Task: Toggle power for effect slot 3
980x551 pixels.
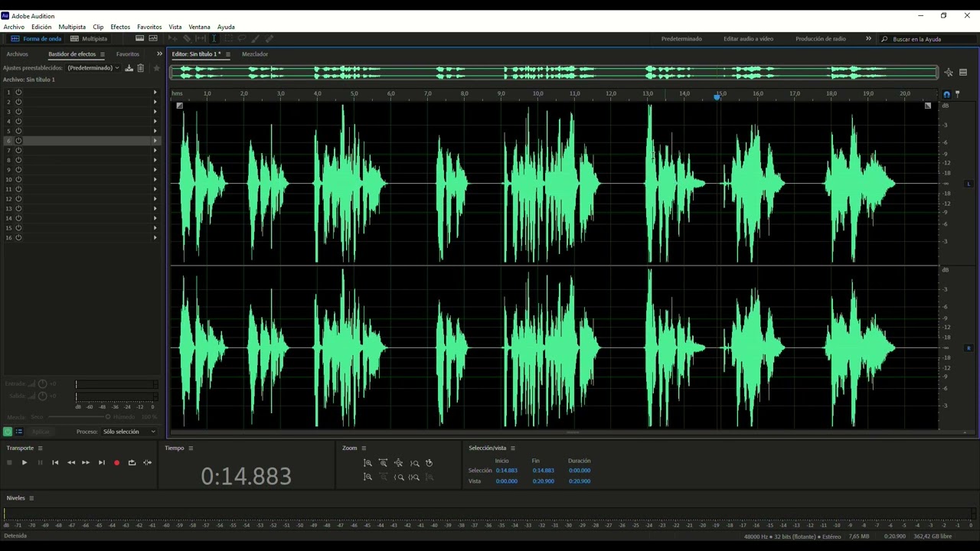Action: [18, 112]
